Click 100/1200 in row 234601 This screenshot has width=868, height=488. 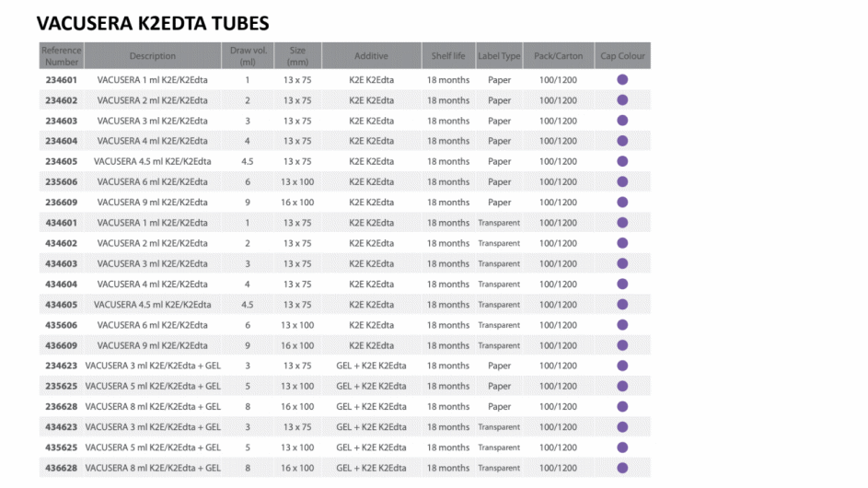pyautogui.click(x=559, y=80)
